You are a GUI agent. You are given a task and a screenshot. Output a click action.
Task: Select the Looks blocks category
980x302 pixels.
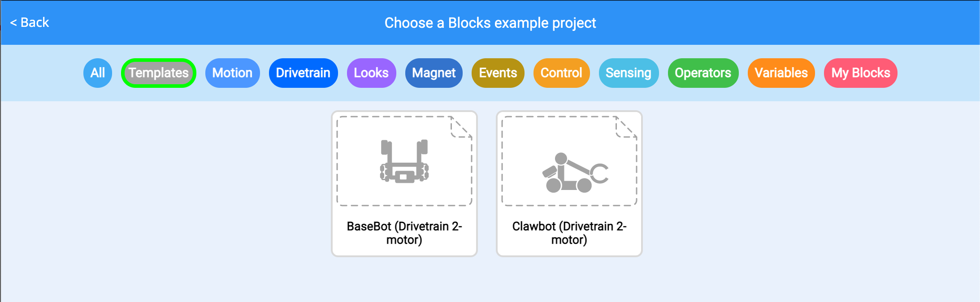[x=371, y=73]
